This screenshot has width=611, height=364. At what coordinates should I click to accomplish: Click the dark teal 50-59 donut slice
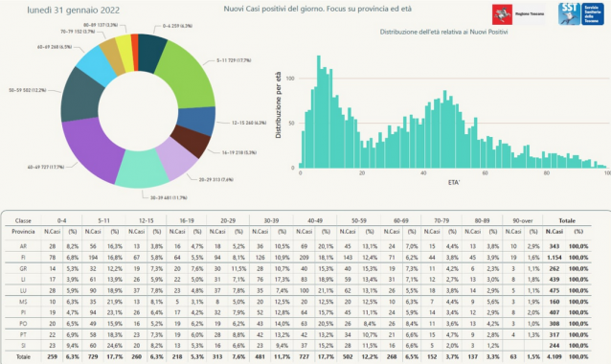pos(79,96)
